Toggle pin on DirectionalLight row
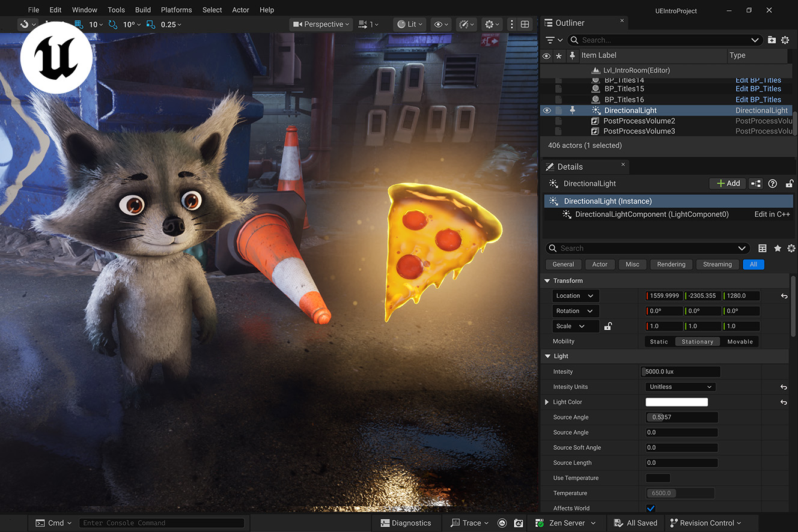798x532 pixels. pyautogui.click(x=572, y=110)
